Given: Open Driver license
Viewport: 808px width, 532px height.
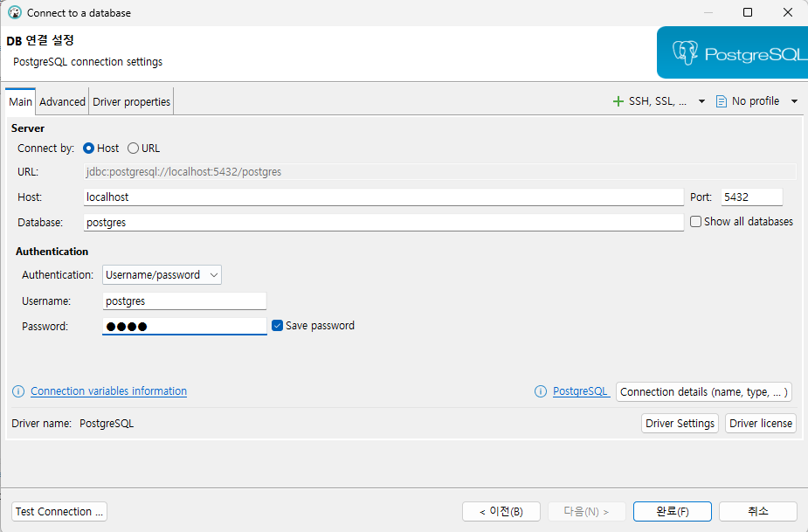Looking at the screenshot, I should tap(761, 423).
